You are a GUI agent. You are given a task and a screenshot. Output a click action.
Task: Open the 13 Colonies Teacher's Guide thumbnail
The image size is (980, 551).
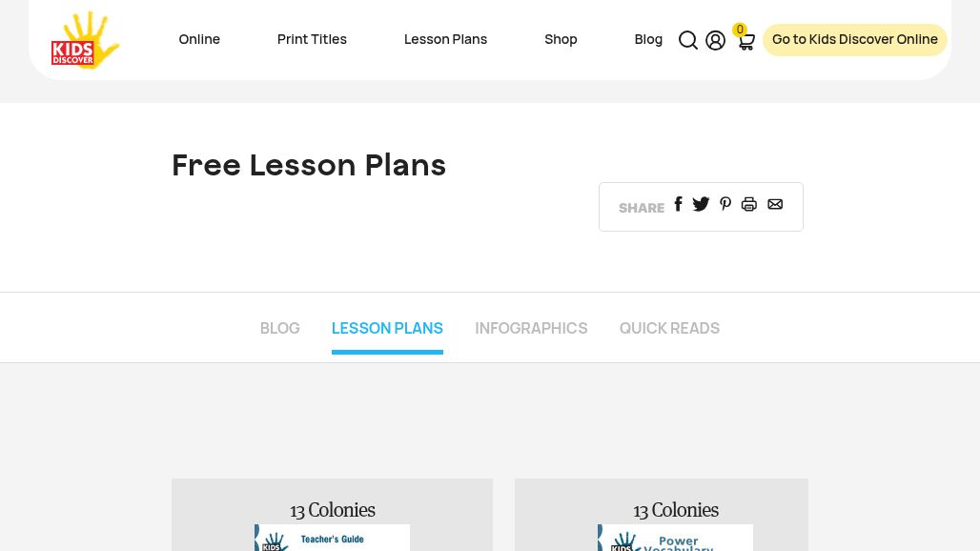[x=332, y=538]
